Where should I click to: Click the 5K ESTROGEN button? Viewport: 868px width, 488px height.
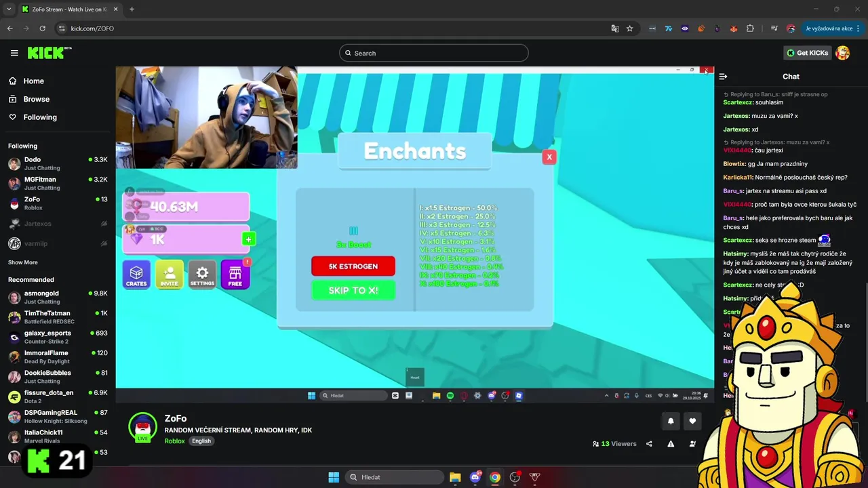point(353,266)
